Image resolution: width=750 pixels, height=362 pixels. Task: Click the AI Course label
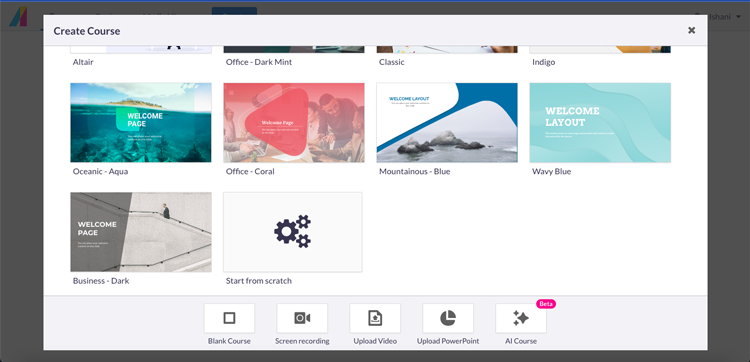tap(521, 341)
